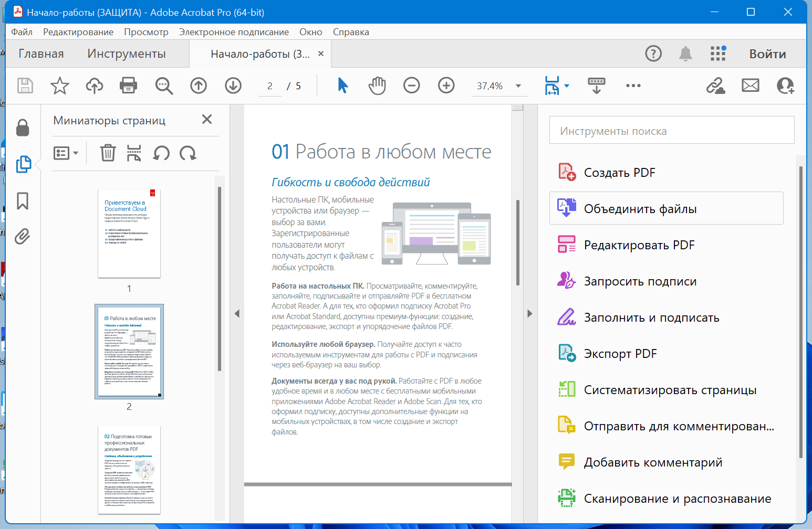The image size is (812, 529).
Task: Show more toolbar tools via the ellipsis
Action: [633, 86]
